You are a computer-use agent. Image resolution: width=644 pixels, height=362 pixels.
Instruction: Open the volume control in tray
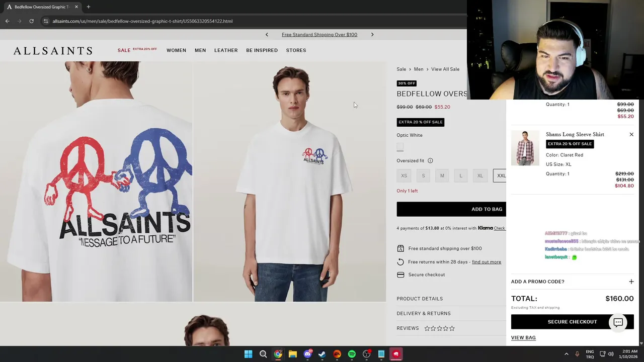click(611, 354)
